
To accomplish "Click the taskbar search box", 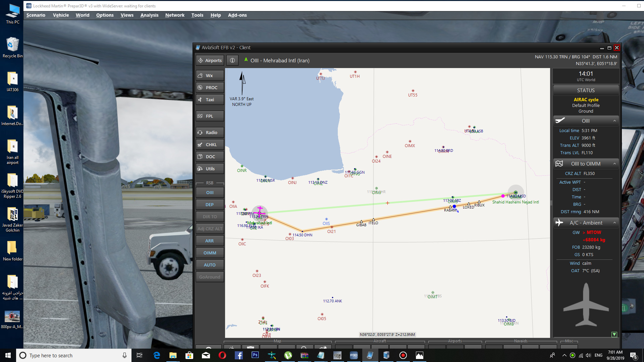I will coord(73,355).
